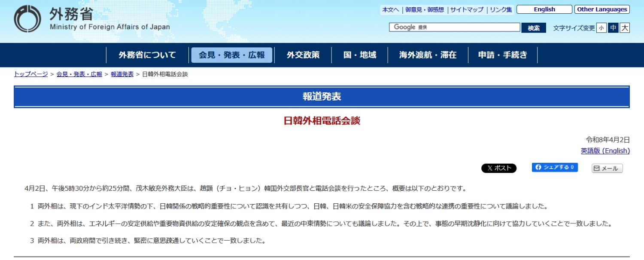
Task: Open the 申請・手続き menu
Action: click(503, 55)
